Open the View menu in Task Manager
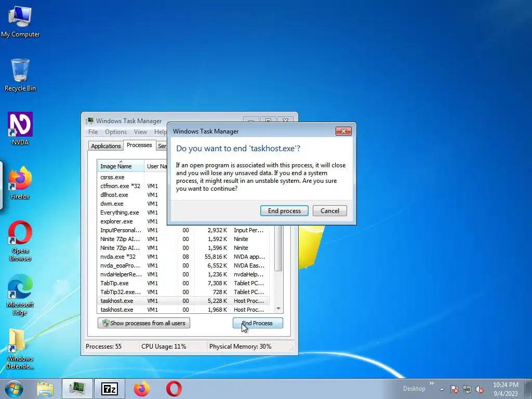The image size is (532, 399). pyautogui.click(x=140, y=132)
